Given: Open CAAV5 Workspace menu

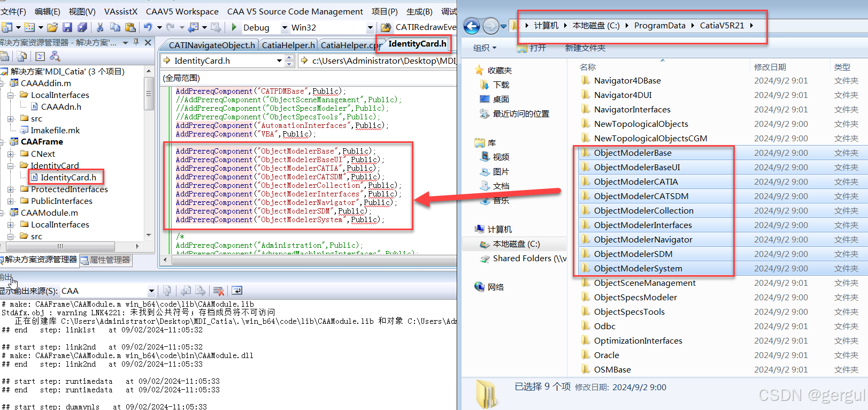Looking at the screenshot, I should click(x=182, y=11).
